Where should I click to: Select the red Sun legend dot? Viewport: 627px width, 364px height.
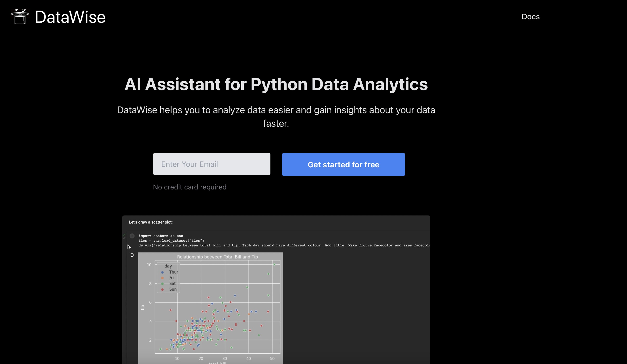[x=162, y=289]
